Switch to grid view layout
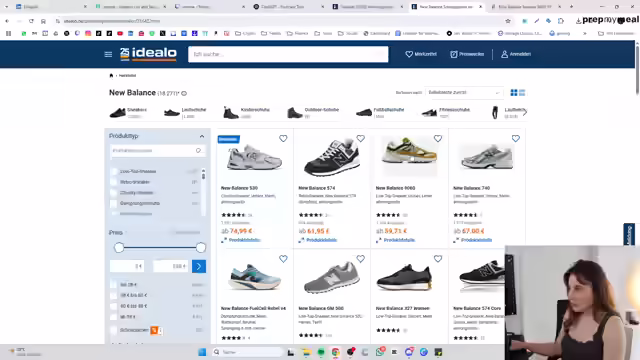640x360 pixels. click(514, 93)
